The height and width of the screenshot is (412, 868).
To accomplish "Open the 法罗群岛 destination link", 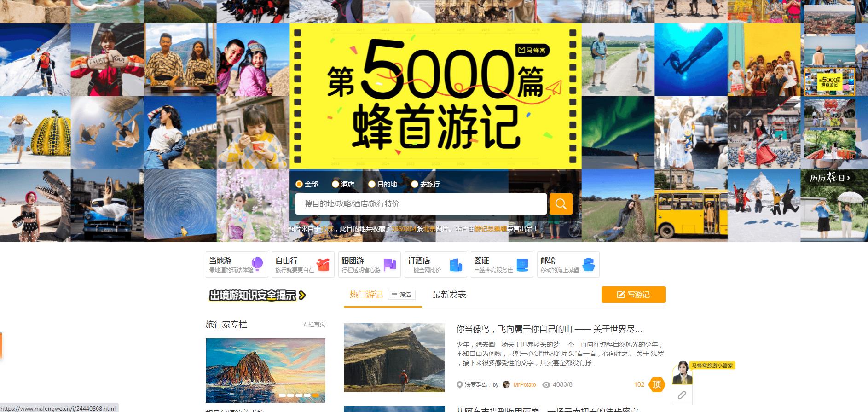I will click(476, 385).
